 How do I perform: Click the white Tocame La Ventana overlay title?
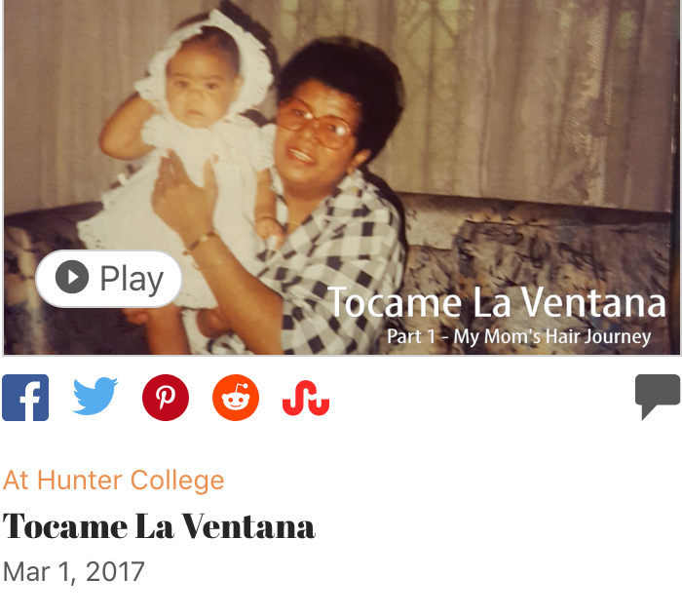(x=497, y=302)
